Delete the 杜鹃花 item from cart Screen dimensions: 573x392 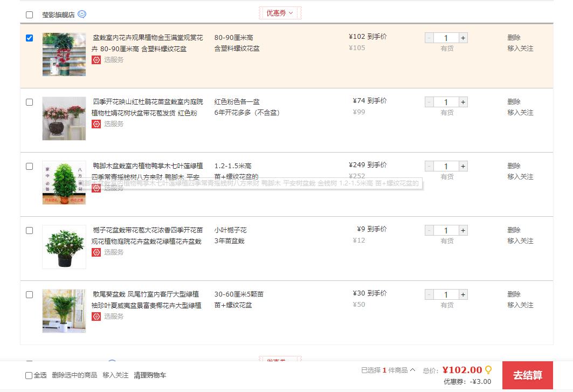(514, 102)
